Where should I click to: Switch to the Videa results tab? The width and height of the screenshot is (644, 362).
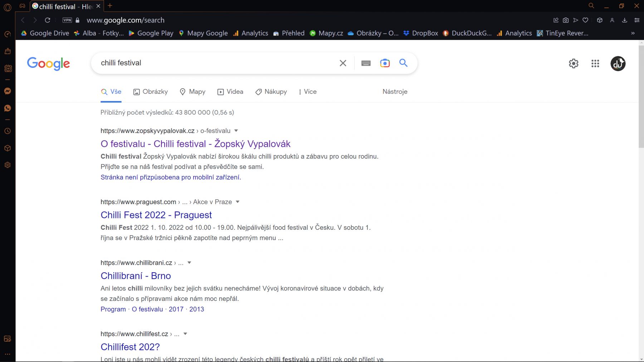pyautogui.click(x=230, y=92)
